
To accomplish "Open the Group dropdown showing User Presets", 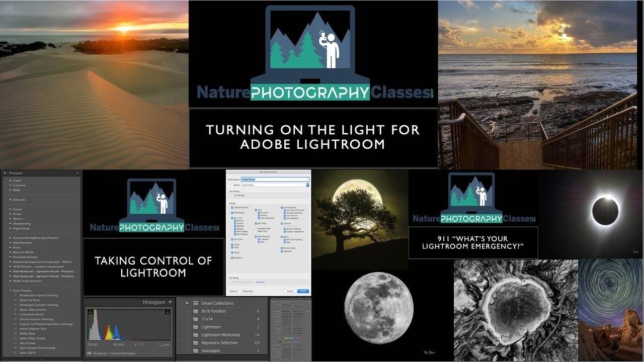I will [275, 185].
